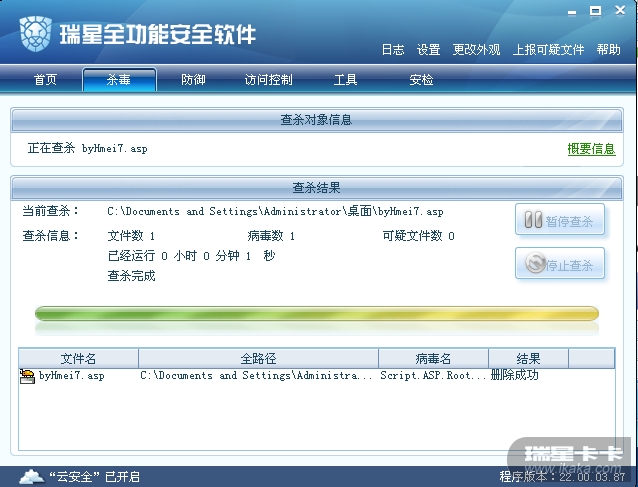The width and height of the screenshot is (638, 487).
Task: Sort by the 结果 column header
Action: pyautogui.click(x=528, y=358)
